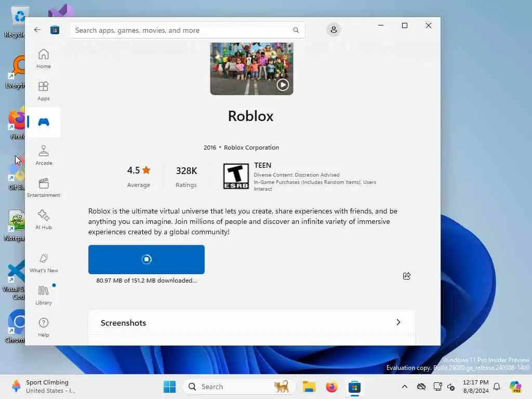This screenshot has height=399, width=532.
Task: Open the Sport Climbing news widget
Action: pos(44,387)
